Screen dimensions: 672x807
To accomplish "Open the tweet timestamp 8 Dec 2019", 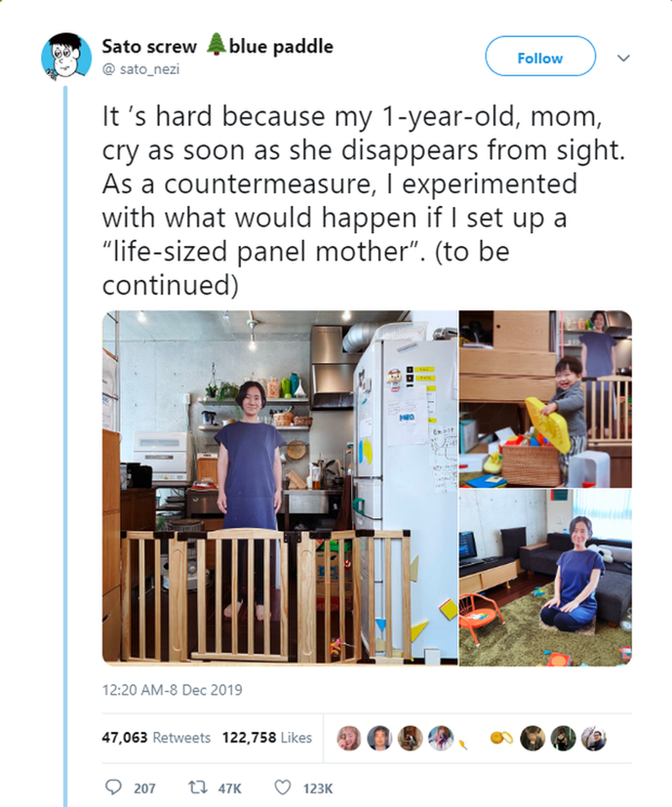I will tap(172, 689).
